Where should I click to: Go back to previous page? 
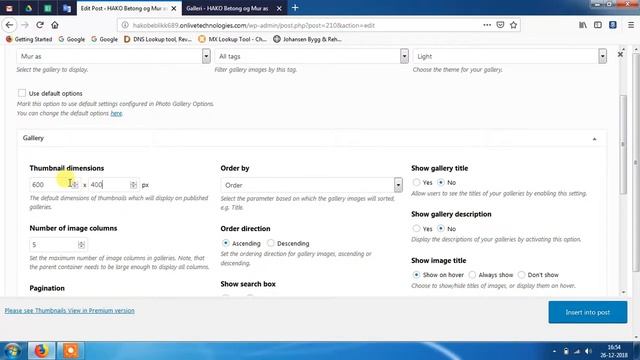tap(9, 25)
